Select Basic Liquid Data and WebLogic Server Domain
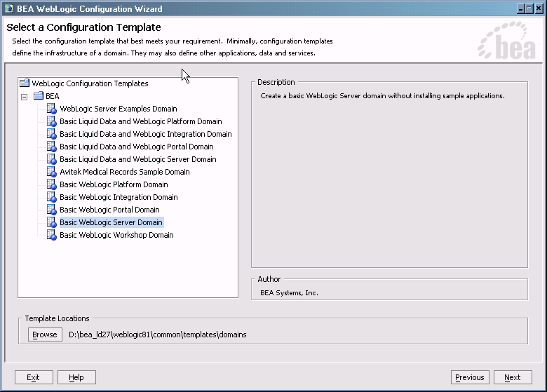This screenshot has height=392, width=547. point(137,159)
